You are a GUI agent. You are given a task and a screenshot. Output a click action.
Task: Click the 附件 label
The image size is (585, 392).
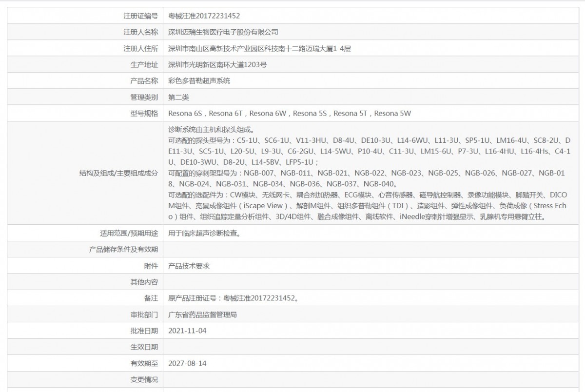151,266
